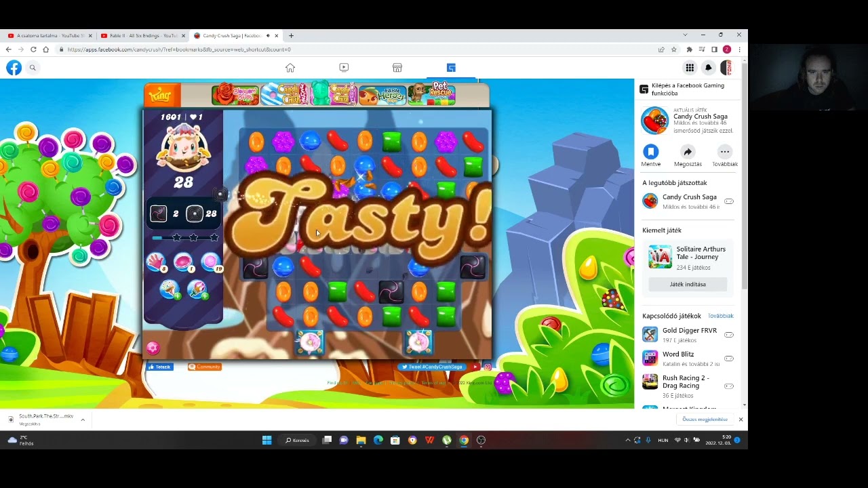The width and height of the screenshot is (868, 488).
Task: Reload the page
Action: (33, 49)
